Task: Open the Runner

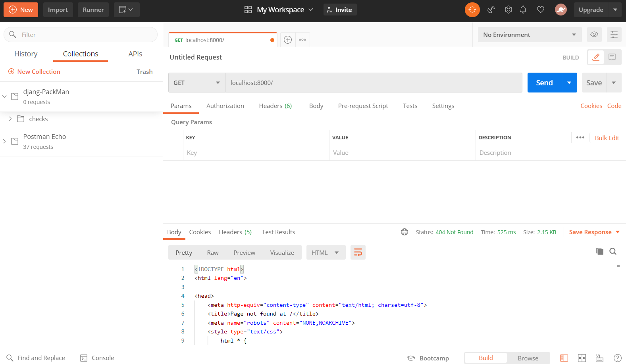Action: (x=93, y=10)
